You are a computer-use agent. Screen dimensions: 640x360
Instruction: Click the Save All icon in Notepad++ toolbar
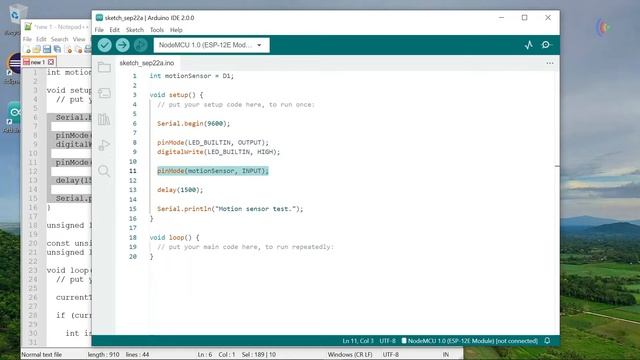pyautogui.click(x=57, y=49)
